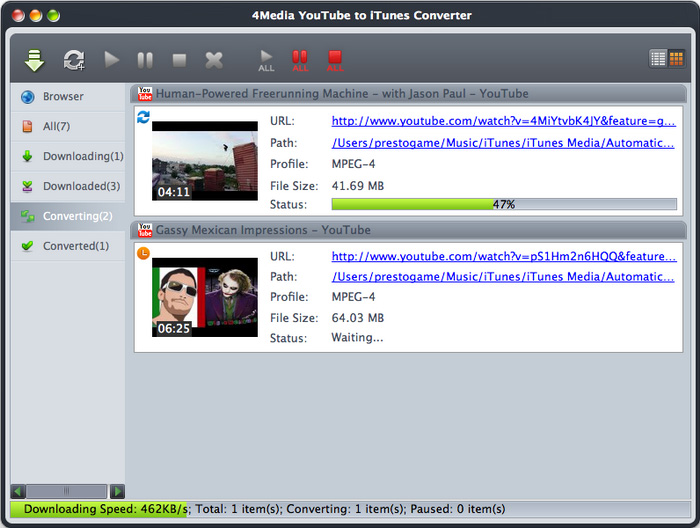
Task: Open the Browser sidebar item
Action: (x=63, y=97)
